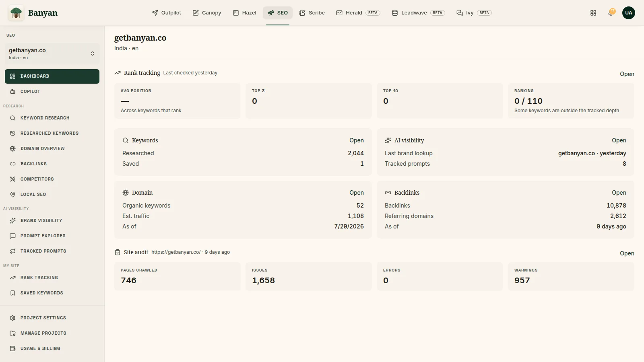Click the getbanyan.co page heading
Viewport: 644px width, 362px height.
(140, 38)
